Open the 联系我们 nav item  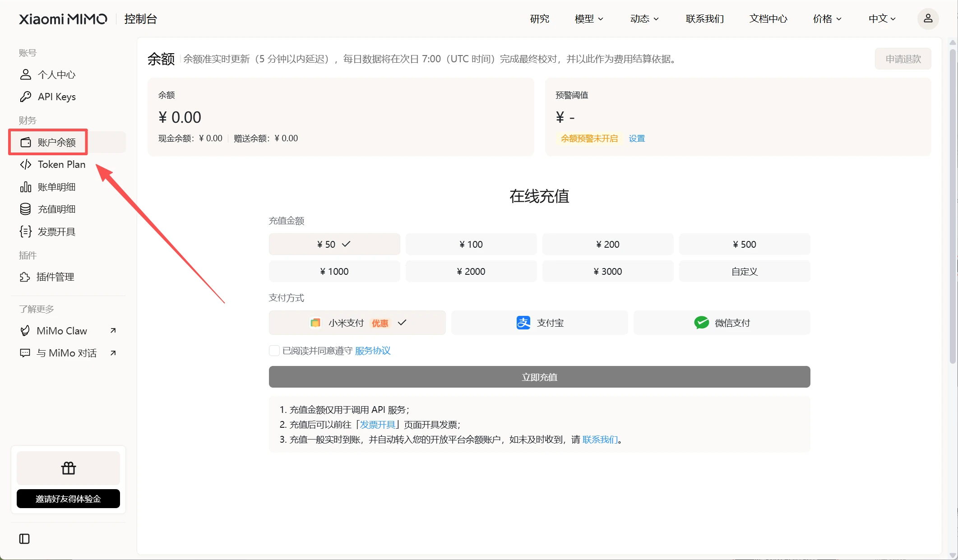tap(705, 19)
